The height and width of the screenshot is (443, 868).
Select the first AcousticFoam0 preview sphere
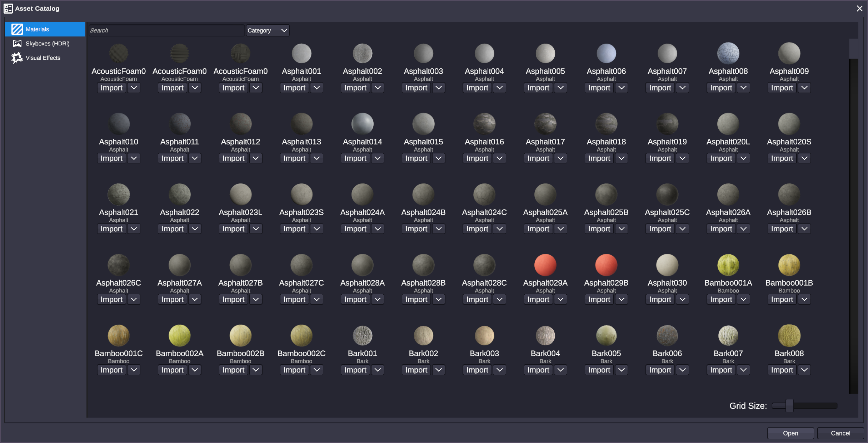[x=118, y=53]
